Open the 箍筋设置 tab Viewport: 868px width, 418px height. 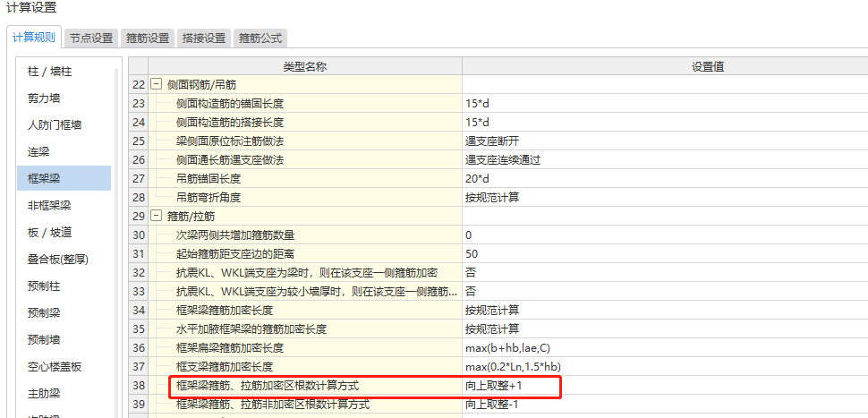click(148, 38)
